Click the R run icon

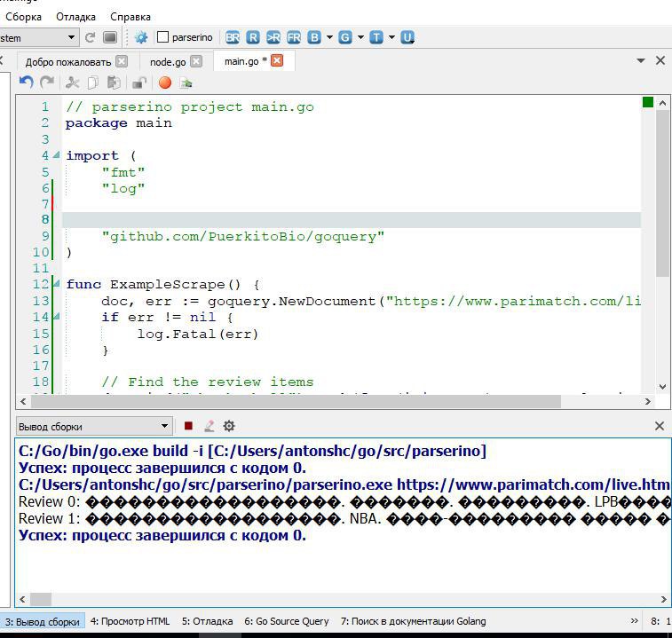[253, 37]
